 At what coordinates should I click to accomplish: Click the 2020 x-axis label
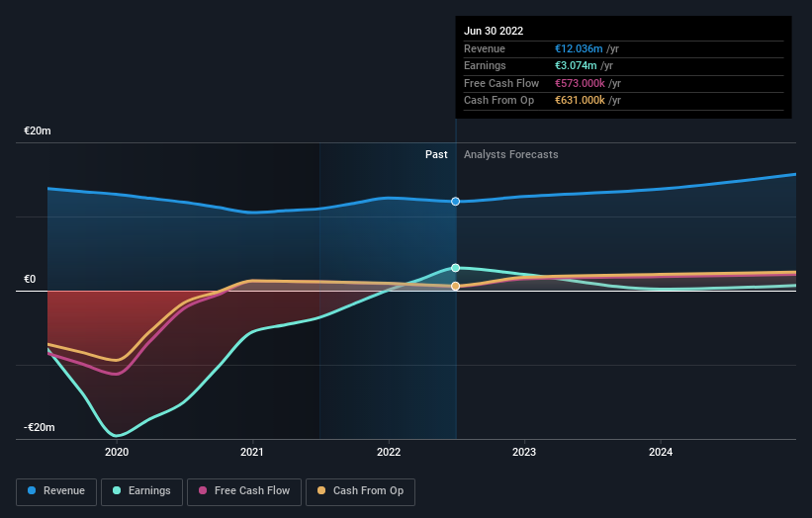[x=117, y=452]
